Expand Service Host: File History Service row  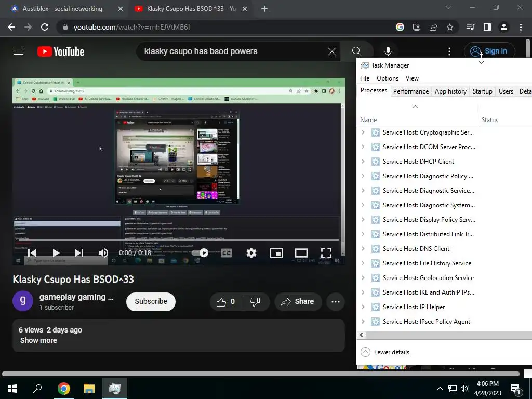pyautogui.click(x=363, y=263)
